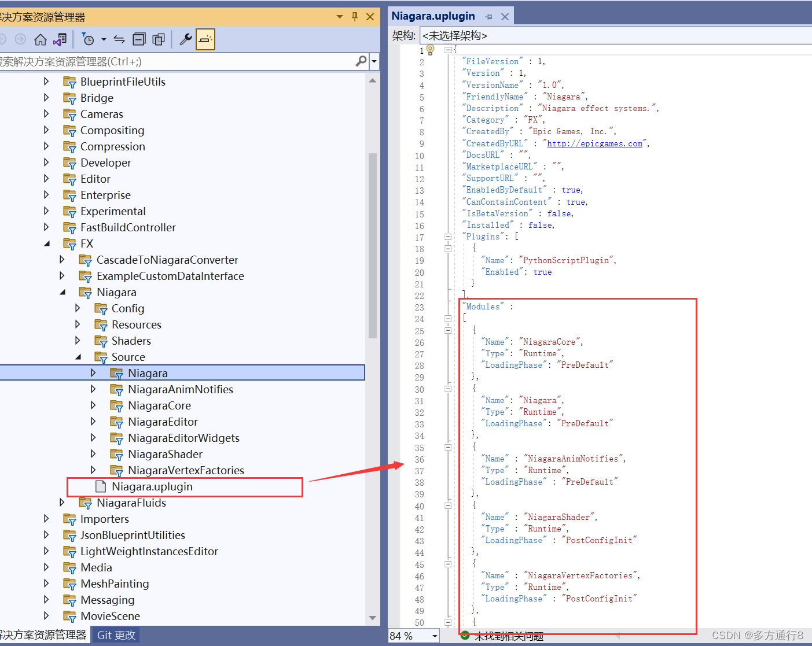Screen dimensions: 812x646
Task: Click the NiagaraShader folder icon
Action: tap(117, 455)
